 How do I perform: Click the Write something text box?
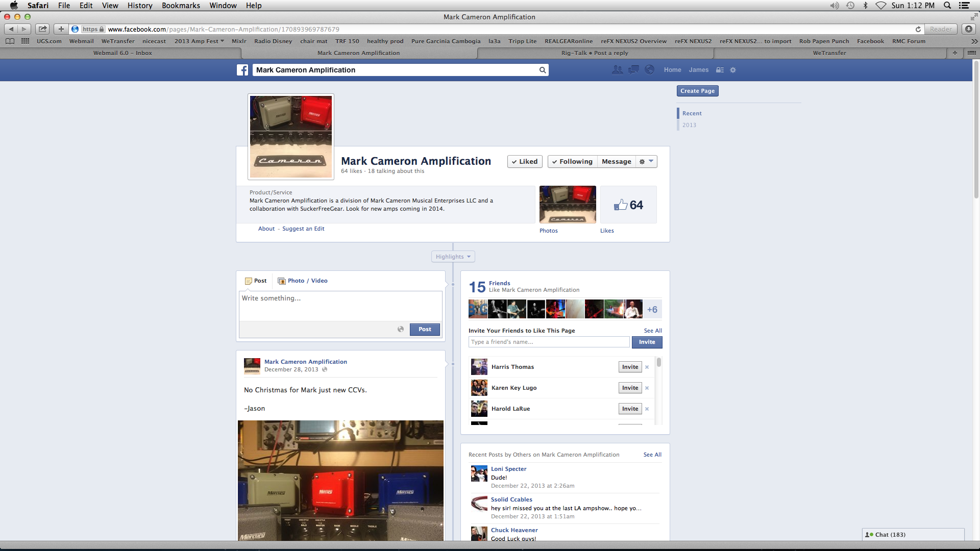click(340, 306)
